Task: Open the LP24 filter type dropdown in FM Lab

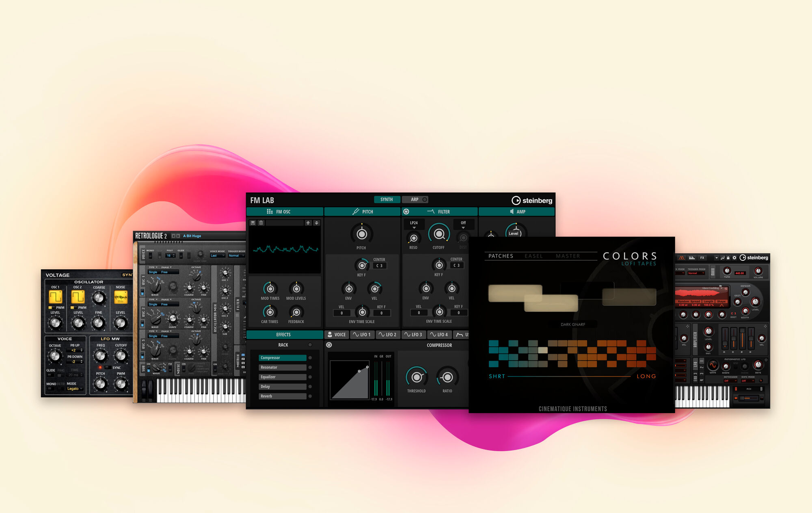Action: coord(414,224)
